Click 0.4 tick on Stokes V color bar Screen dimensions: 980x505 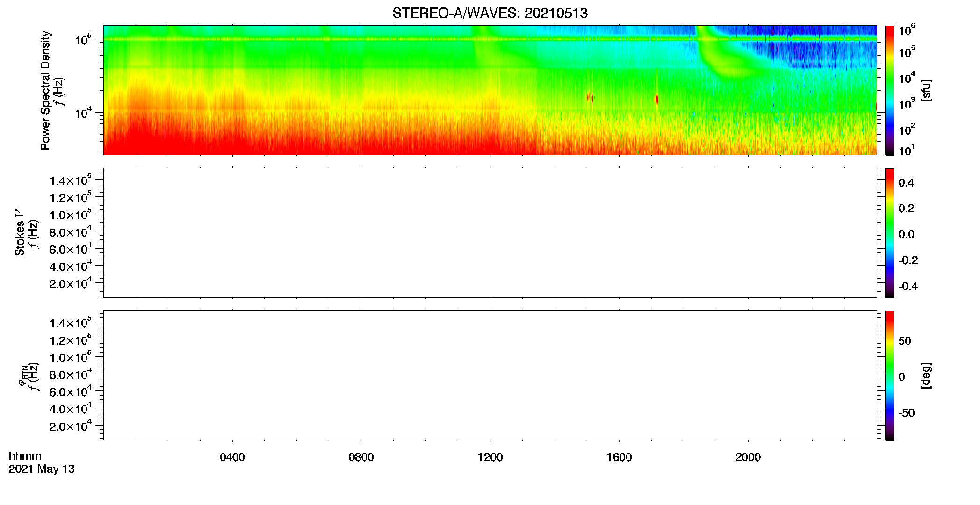click(906, 182)
